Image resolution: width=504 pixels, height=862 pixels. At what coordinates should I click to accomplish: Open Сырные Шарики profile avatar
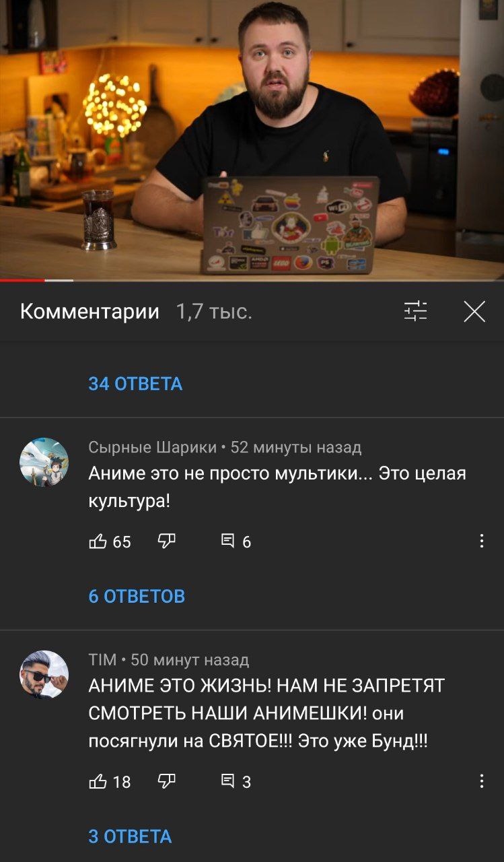[44, 462]
